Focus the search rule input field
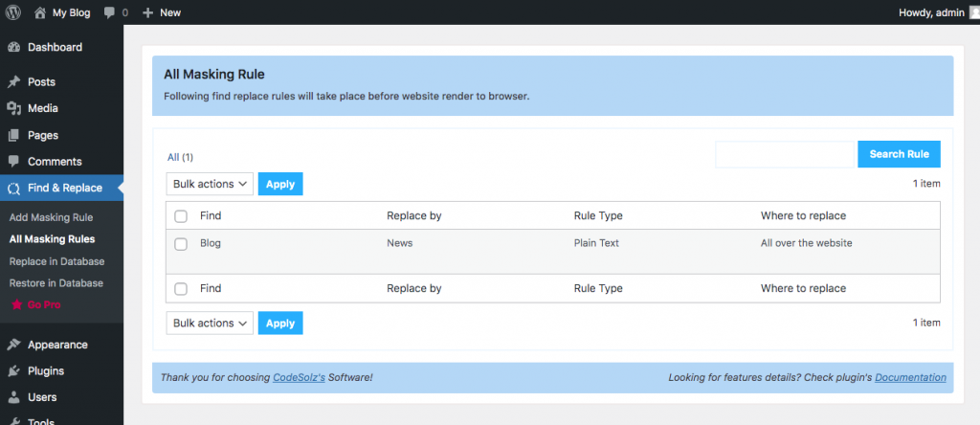 pos(785,154)
